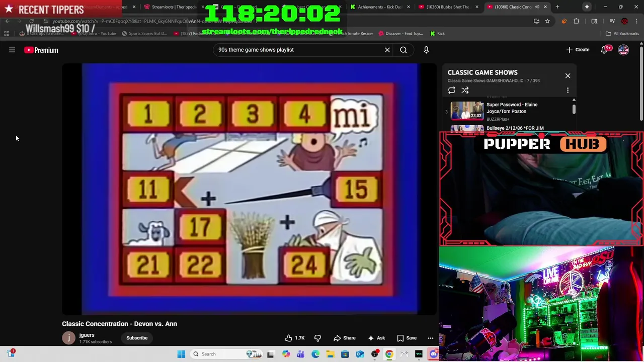Share this video
The image size is (644, 362).
[x=344, y=338]
